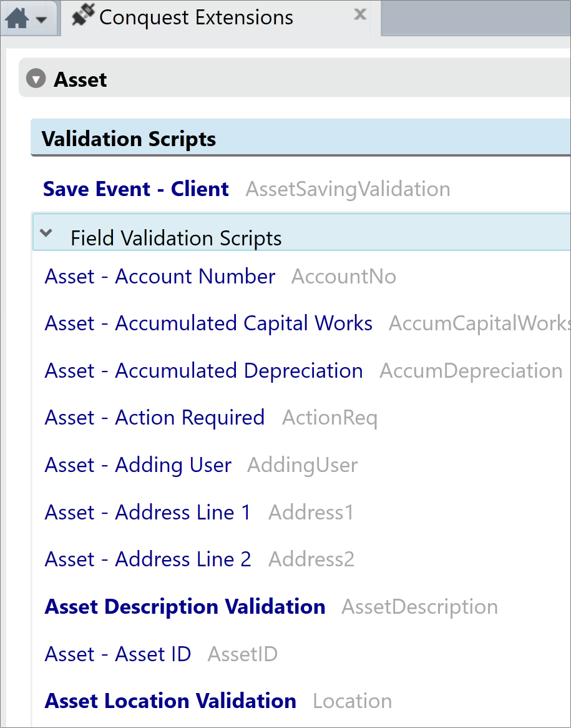Click the Conquest Extensions plug icon
Image resolution: width=571 pixels, height=728 pixels.
tap(83, 14)
